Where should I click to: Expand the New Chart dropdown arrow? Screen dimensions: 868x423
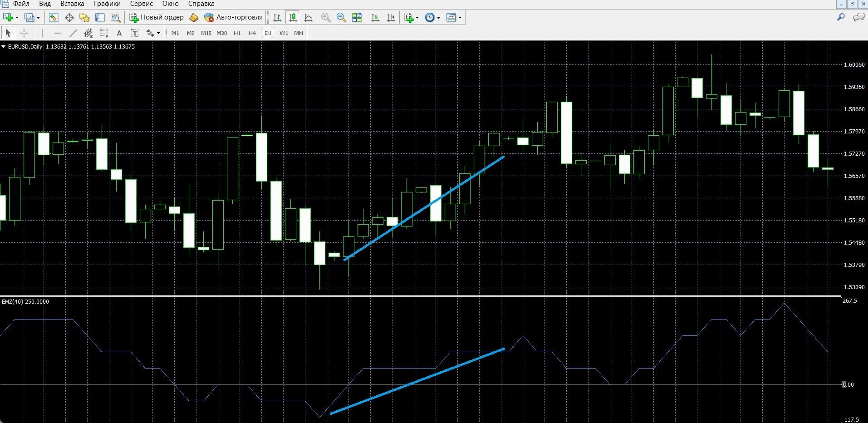pyautogui.click(x=17, y=18)
